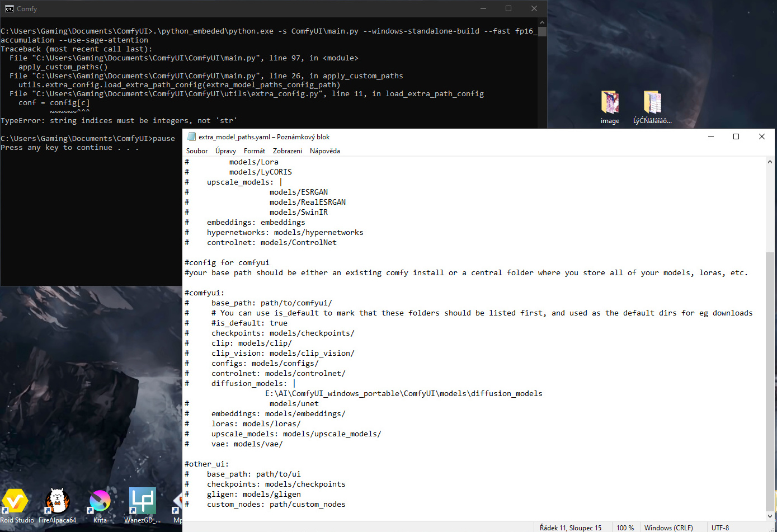
Task: Click the '#other_ui:' line
Action: pos(207,464)
